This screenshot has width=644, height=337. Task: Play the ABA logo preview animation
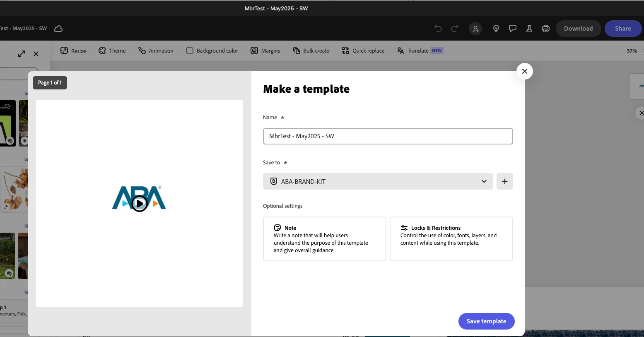[140, 203]
